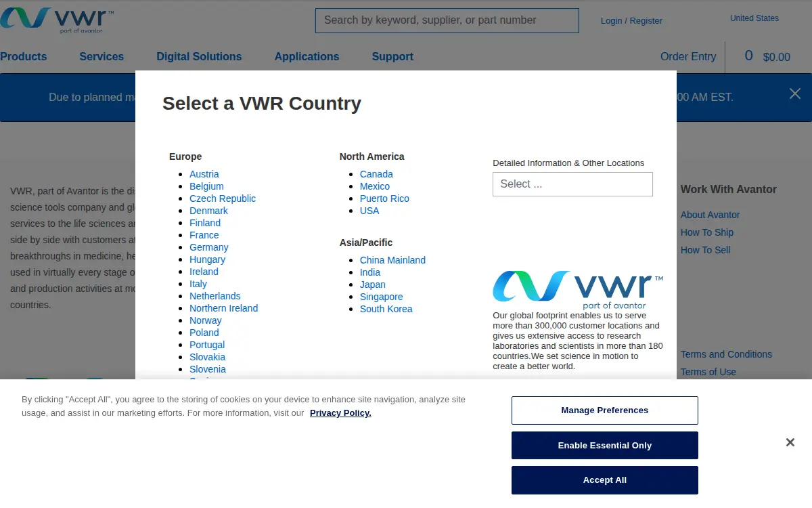The width and height of the screenshot is (812, 508).
Task: Select South Korea link
Action: [386, 309]
